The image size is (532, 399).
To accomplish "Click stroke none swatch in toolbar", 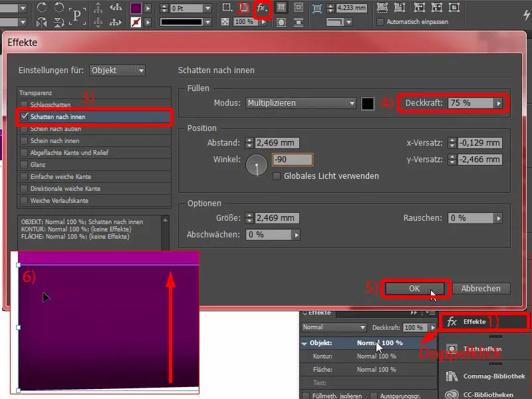I will 136,22.
